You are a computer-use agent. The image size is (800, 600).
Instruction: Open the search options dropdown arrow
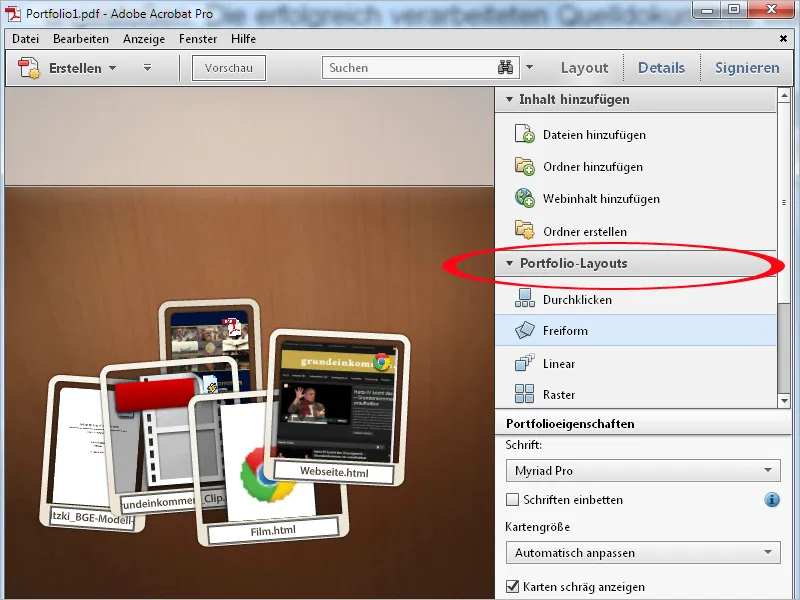(x=530, y=67)
